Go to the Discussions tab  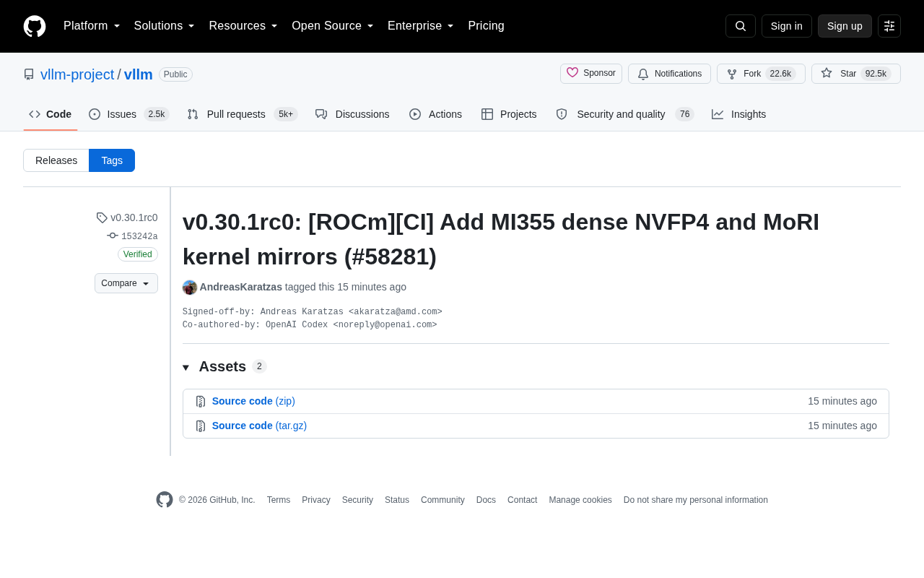point(352,114)
